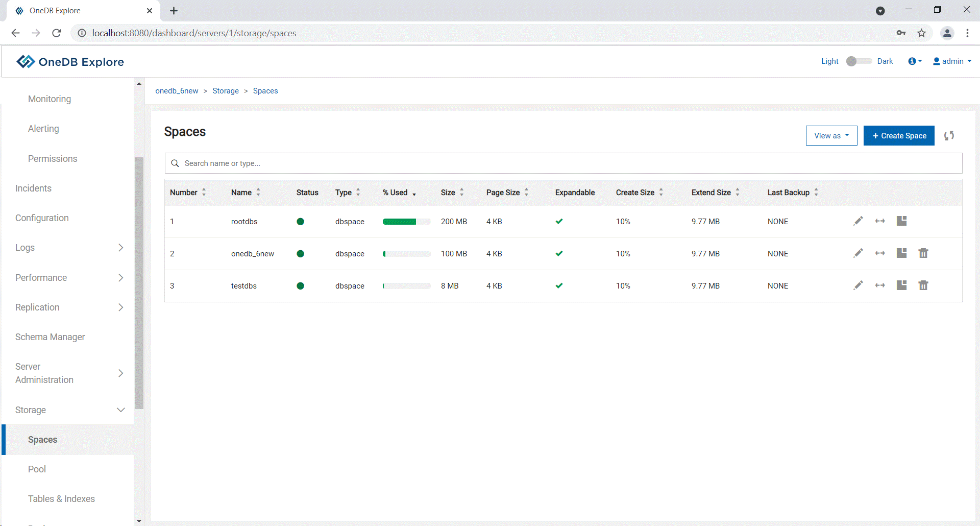Delete the onedb_6new space via trash icon
The width and height of the screenshot is (980, 526).
click(x=923, y=253)
